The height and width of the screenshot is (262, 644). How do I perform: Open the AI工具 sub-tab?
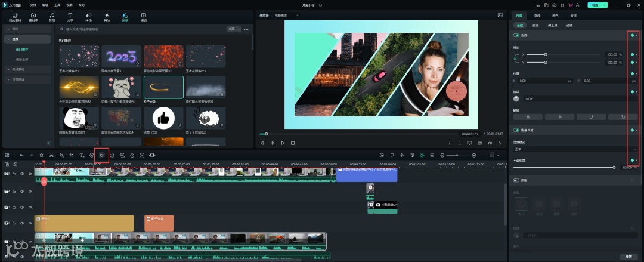(x=552, y=26)
